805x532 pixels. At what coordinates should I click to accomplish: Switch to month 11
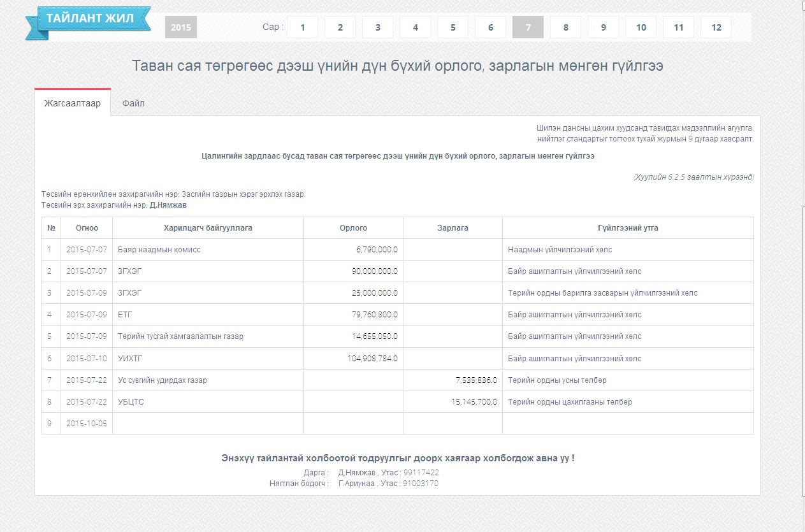(x=678, y=27)
